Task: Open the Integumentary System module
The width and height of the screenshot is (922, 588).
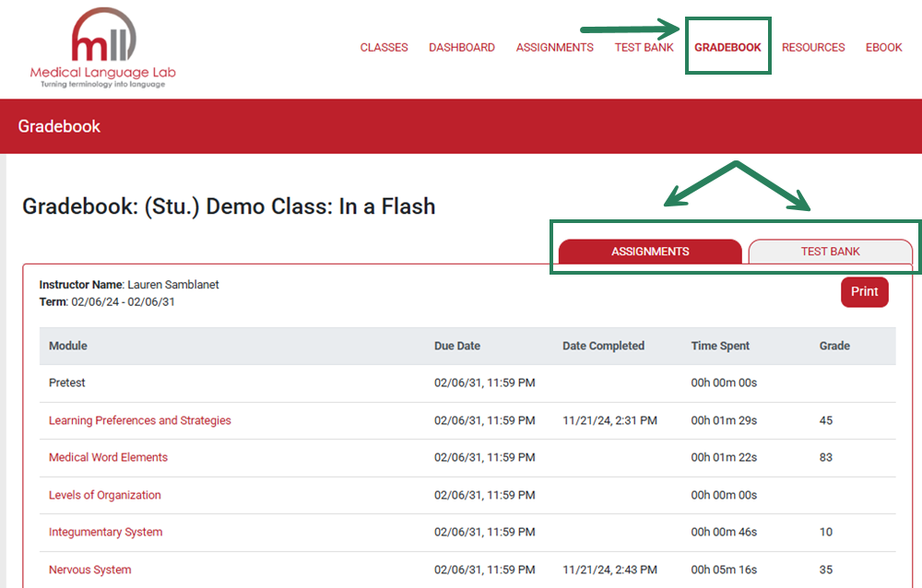Action: click(x=105, y=532)
